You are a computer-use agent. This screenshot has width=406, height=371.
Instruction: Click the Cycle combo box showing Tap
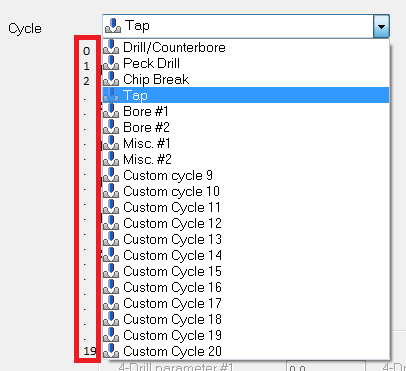click(x=246, y=26)
